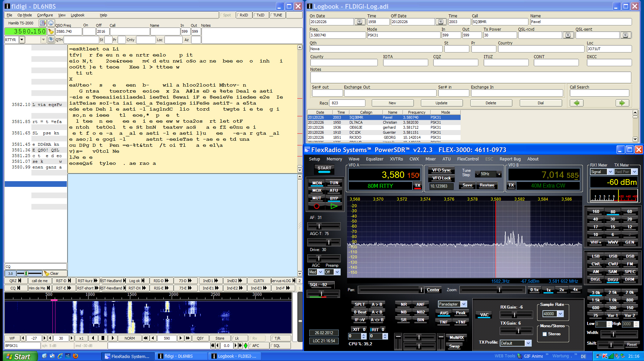
Task: Enable the AFC checkbox in fldigi
Action: pos(250,346)
